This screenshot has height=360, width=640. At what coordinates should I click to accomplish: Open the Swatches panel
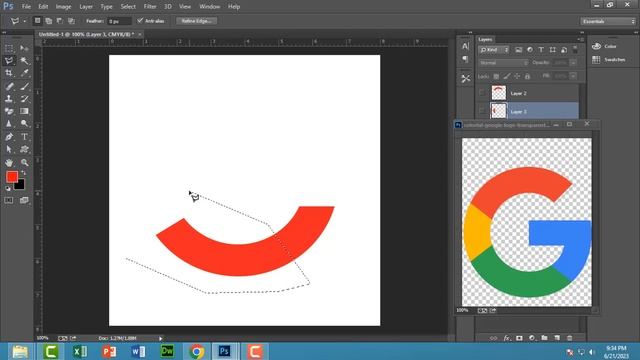pos(609,60)
